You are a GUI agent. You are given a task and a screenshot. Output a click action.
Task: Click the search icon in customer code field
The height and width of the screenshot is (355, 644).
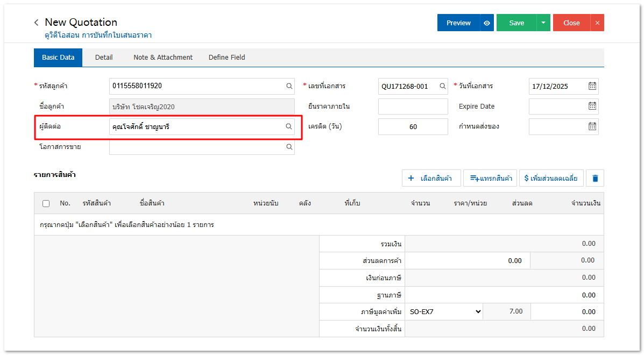tap(289, 86)
